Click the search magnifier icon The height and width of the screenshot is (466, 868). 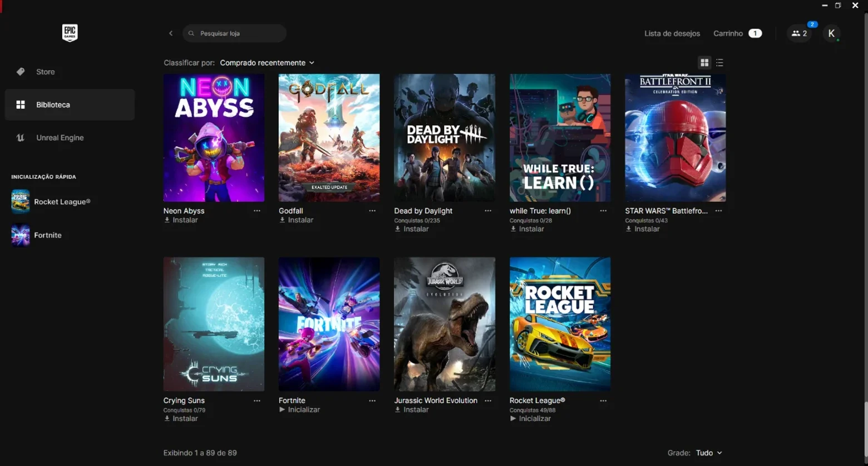pos(191,33)
